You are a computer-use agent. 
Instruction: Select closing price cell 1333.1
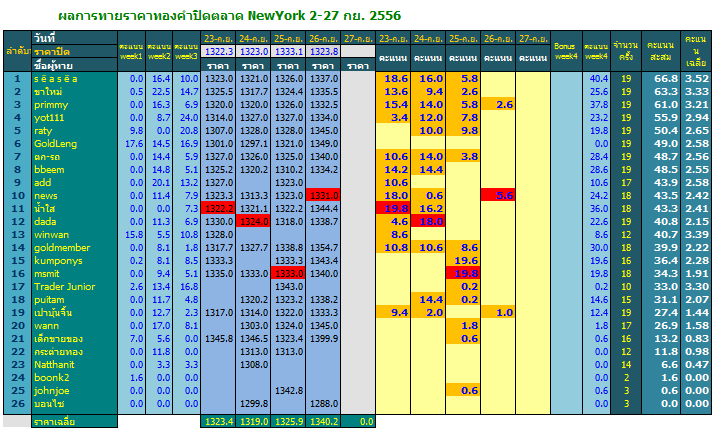288,51
